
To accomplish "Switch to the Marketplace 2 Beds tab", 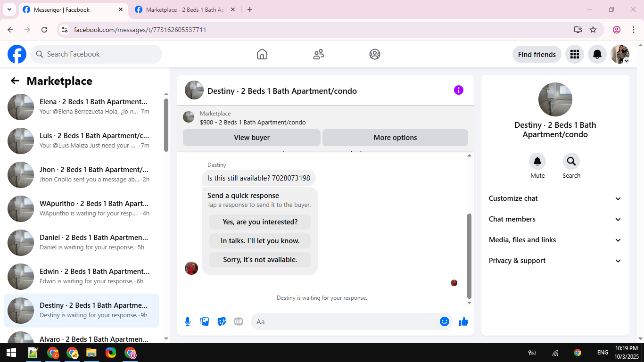I will (x=185, y=10).
